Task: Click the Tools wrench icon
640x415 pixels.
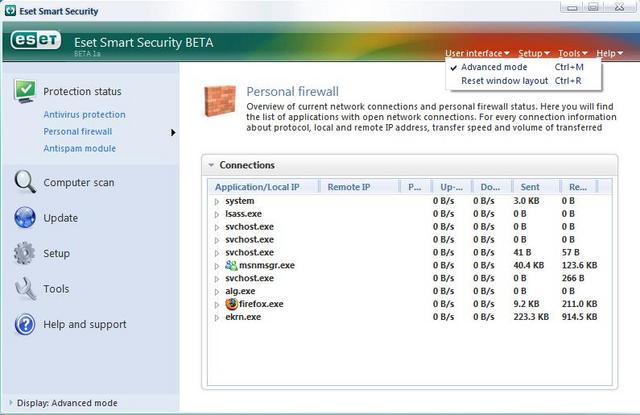Action: coord(25,289)
